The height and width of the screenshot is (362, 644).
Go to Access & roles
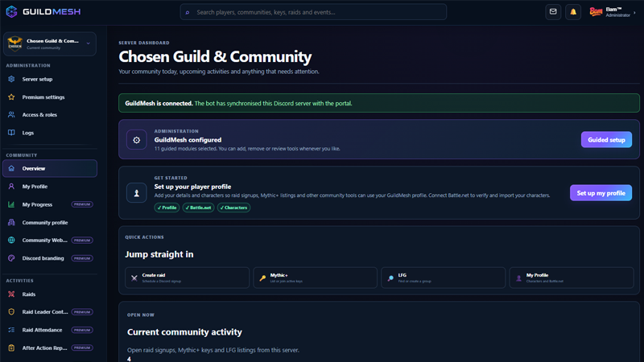click(50, 115)
